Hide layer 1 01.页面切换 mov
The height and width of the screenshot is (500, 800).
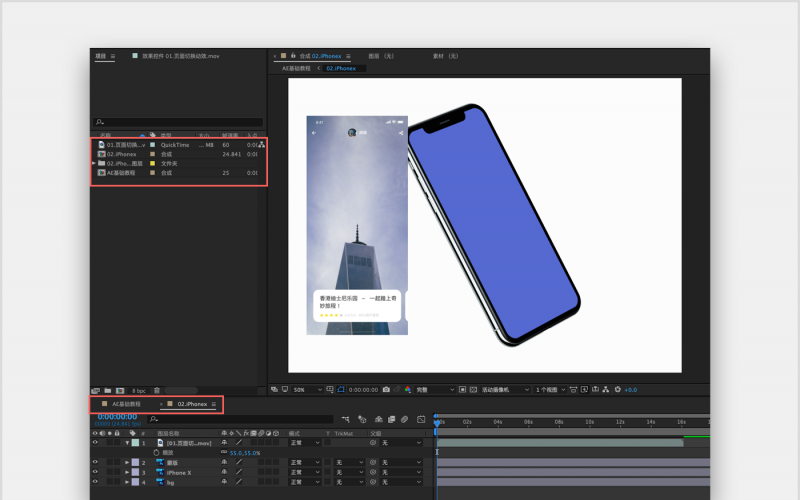tap(95, 443)
